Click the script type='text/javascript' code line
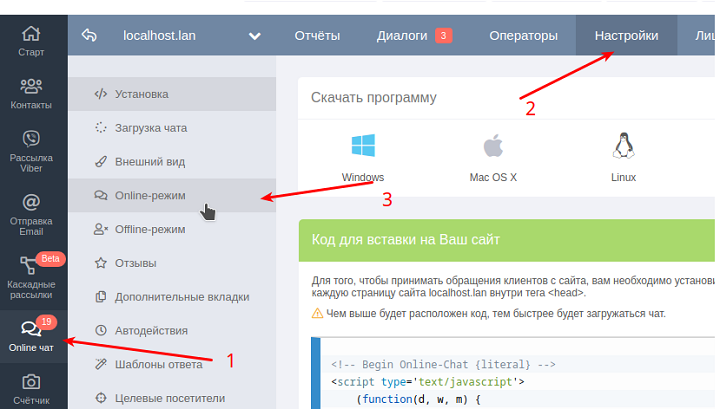Image resolution: width=720 pixels, height=409 pixels. pos(428,382)
